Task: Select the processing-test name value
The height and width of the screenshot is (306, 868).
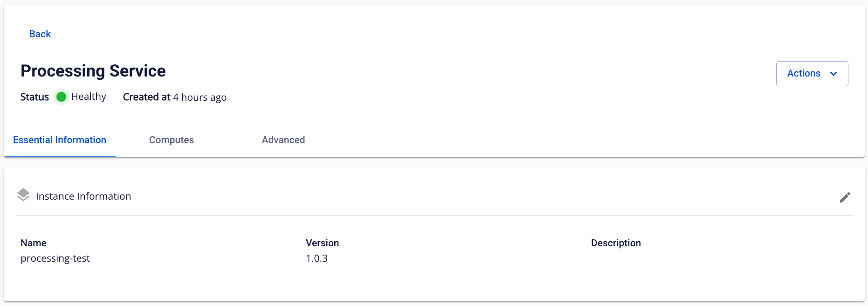Action: [55, 258]
